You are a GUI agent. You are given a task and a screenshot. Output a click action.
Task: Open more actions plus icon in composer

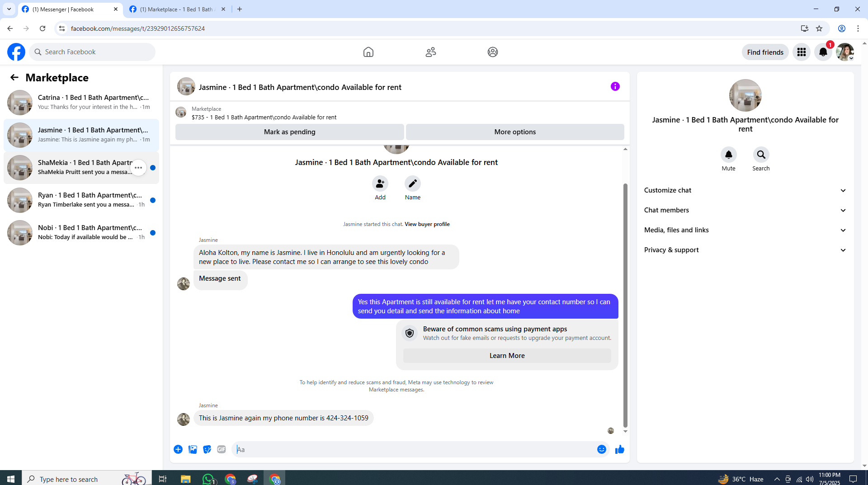coord(178,449)
